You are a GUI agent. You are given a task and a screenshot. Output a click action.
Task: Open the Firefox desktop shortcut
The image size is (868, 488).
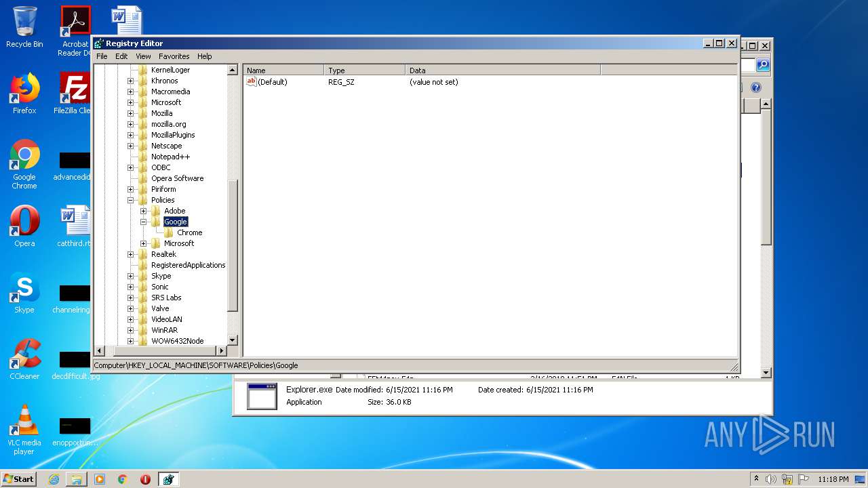coord(24,94)
